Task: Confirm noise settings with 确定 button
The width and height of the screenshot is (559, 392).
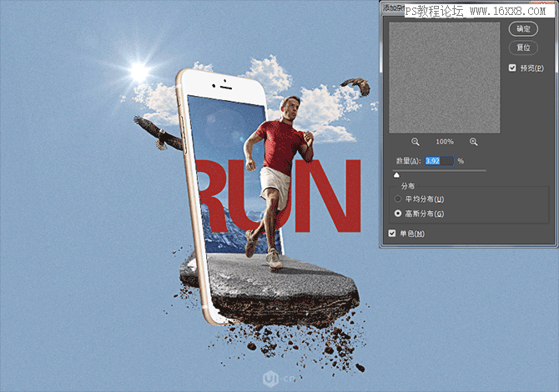Action: (523, 29)
